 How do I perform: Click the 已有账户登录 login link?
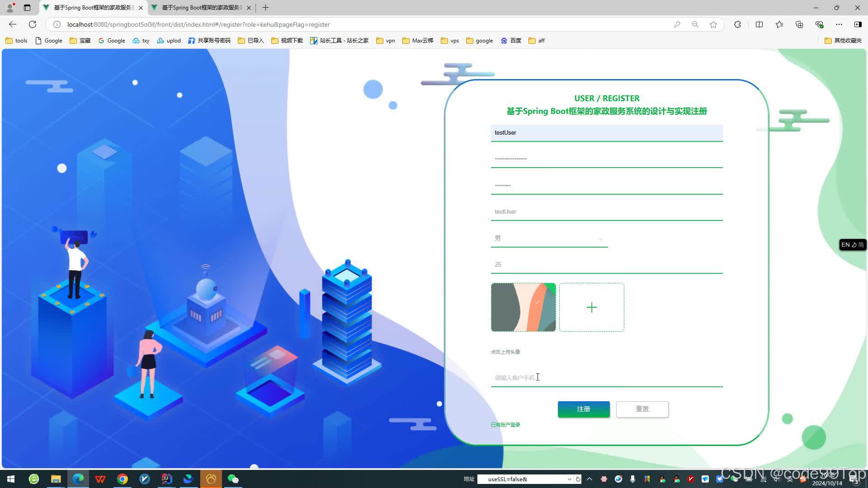tap(505, 424)
